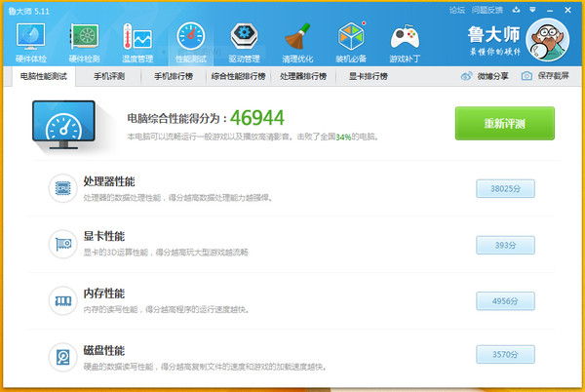The width and height of the screenshot is (585, 392).
Task: Click the Weibo logo icon
Action: coord(466,76)
